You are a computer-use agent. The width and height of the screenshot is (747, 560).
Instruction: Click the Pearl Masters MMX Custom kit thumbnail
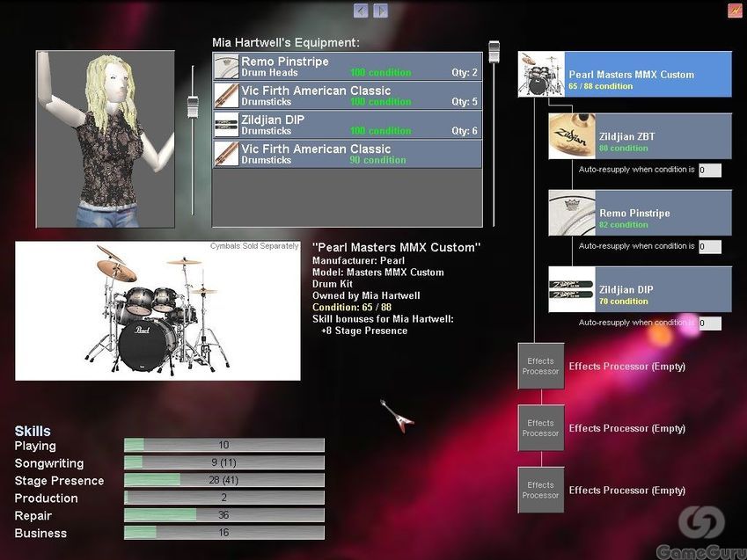tap(541, 74)
